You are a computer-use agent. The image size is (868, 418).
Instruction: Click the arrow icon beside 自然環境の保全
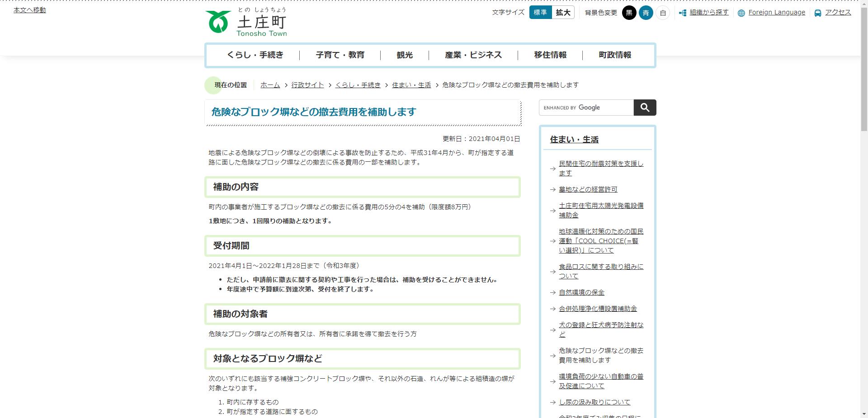click(552, 292)
